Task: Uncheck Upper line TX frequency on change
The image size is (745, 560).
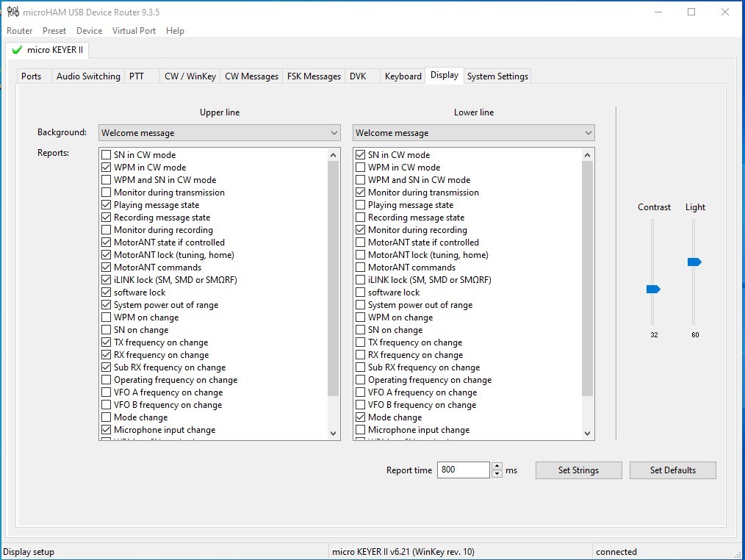Action: coord(107,342)
